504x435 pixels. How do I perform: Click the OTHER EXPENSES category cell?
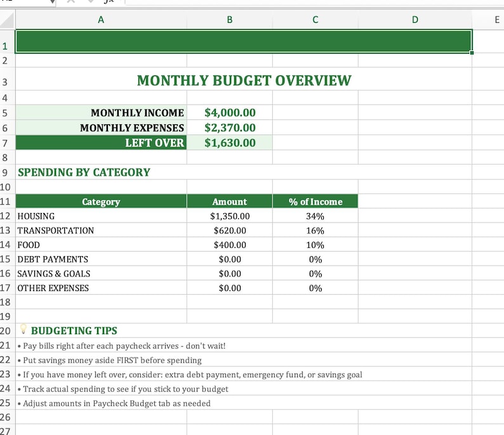pos(101,288)
